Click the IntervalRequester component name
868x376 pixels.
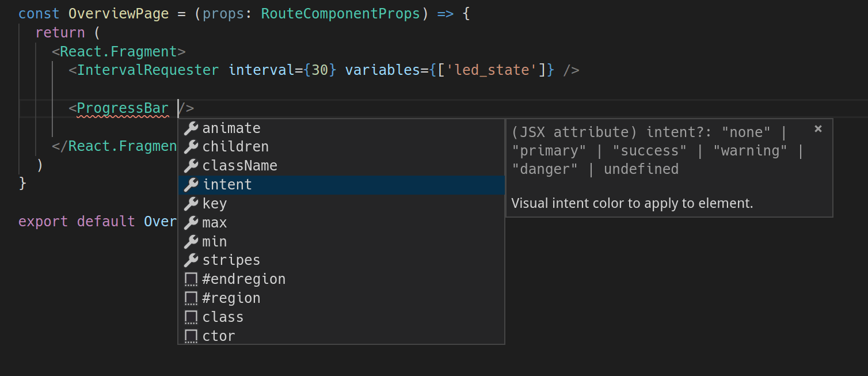(148, 70)
